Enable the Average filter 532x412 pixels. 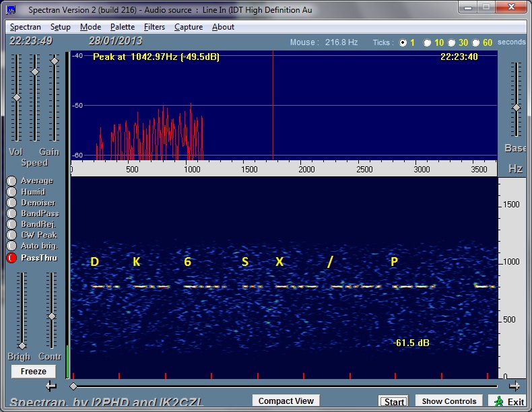(11, 180)
